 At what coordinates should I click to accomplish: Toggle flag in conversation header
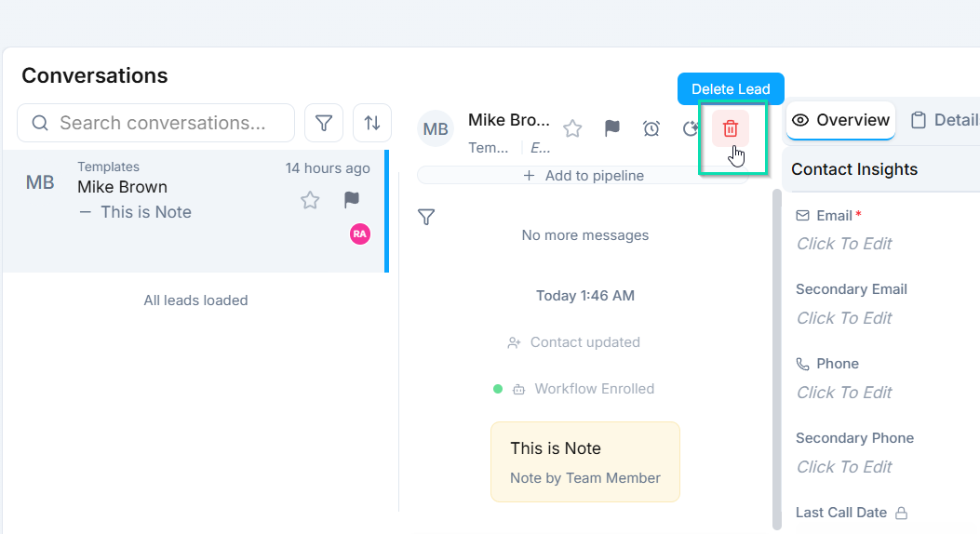[611, 128]
